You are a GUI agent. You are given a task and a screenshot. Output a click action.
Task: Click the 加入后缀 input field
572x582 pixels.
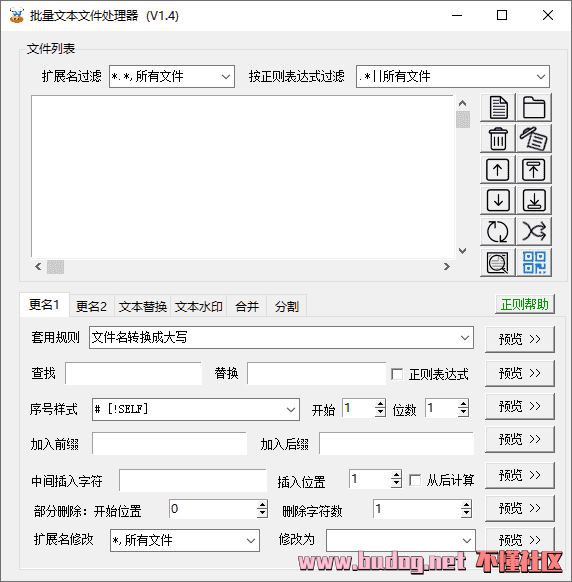396,444
